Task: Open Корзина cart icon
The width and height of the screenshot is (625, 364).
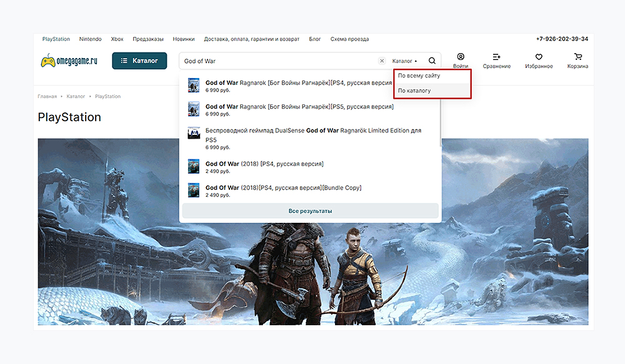Action: (x=577, y=61)
